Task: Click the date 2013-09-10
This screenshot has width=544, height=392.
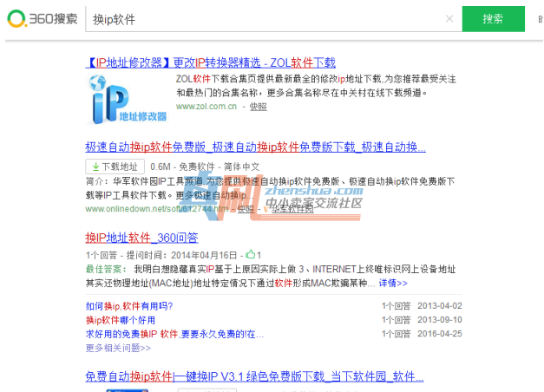Action: tap(440, 320)
